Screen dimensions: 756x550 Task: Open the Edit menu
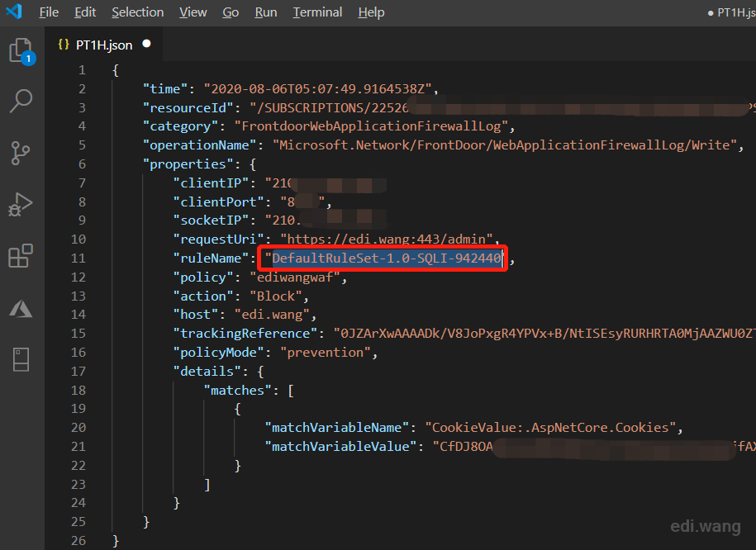(85, 12)
